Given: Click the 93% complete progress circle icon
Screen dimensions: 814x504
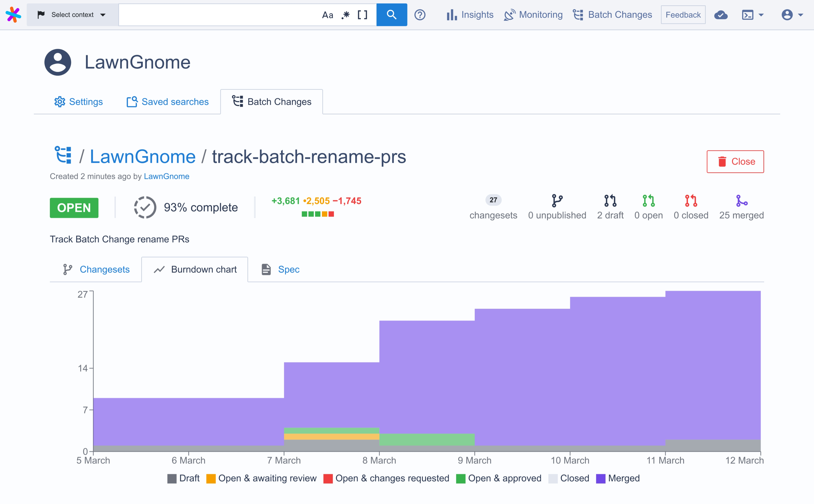Looking at the screenshot, I should 145,207.
